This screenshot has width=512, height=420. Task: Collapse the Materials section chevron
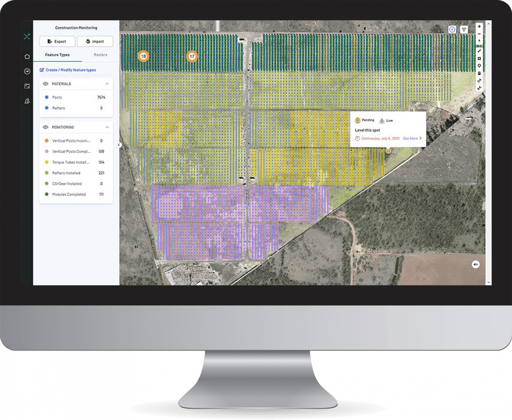(107, 84)
